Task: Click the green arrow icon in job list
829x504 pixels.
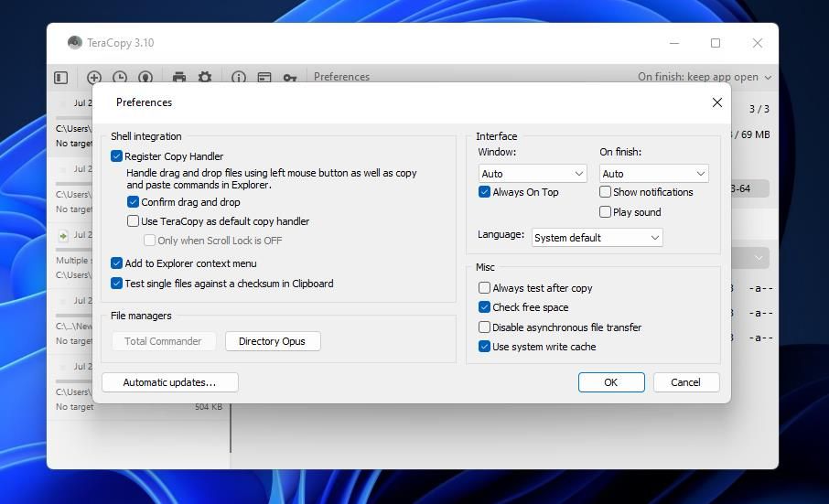Action: point(63,236)
